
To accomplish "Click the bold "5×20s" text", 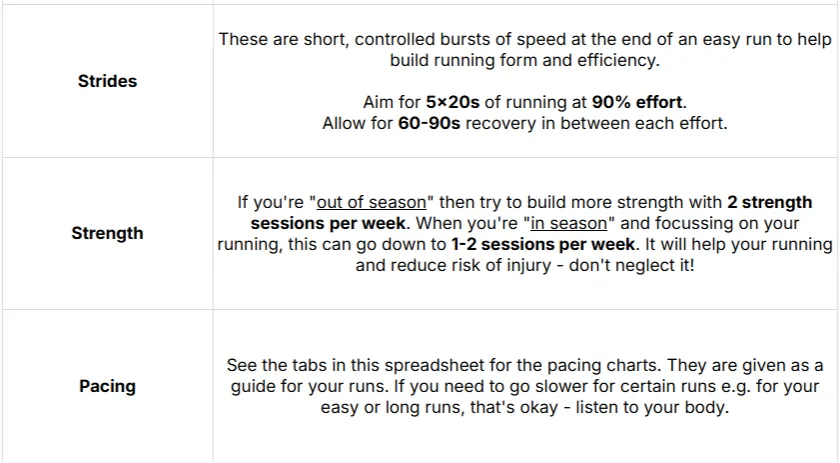I will [453, 102].
